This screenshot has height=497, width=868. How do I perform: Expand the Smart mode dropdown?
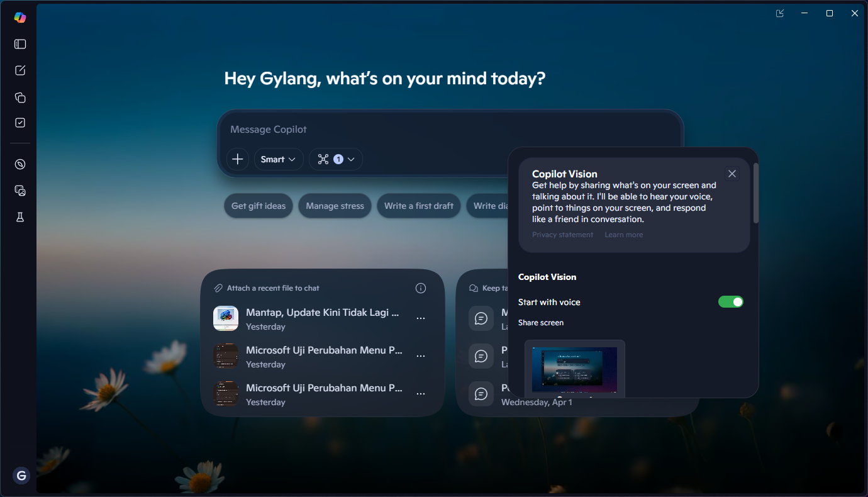pyautogui.click(x=279, y=159)
